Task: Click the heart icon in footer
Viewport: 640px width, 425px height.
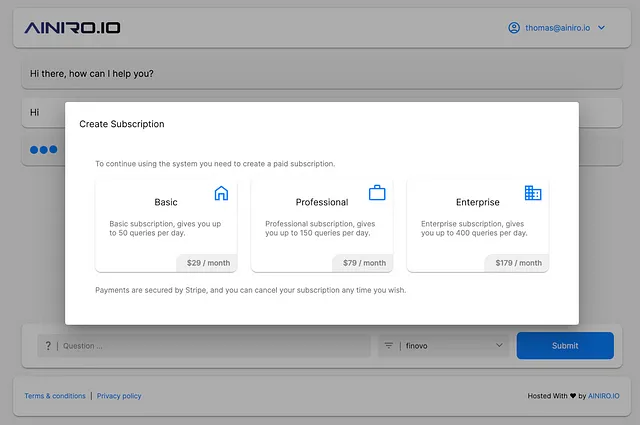Action: coord(573,396)
